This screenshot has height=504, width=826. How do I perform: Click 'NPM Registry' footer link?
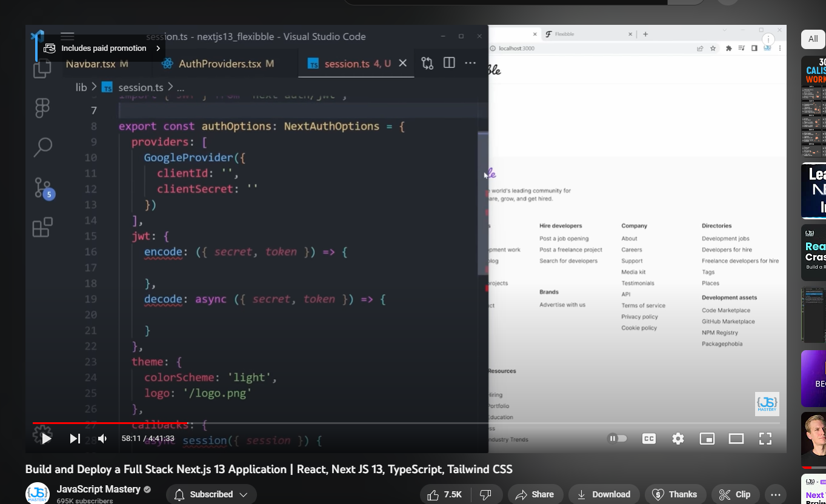click(x=720, y=333)
